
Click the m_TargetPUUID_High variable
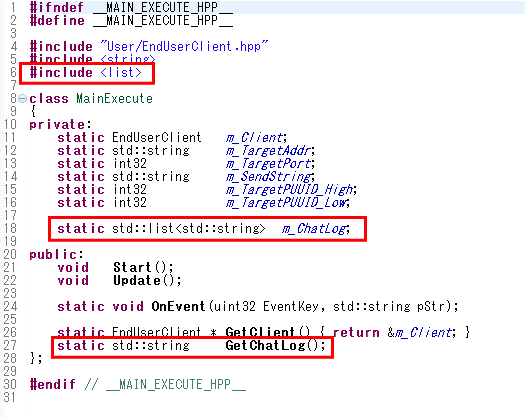pyautogui.click(x=291, y=190)
